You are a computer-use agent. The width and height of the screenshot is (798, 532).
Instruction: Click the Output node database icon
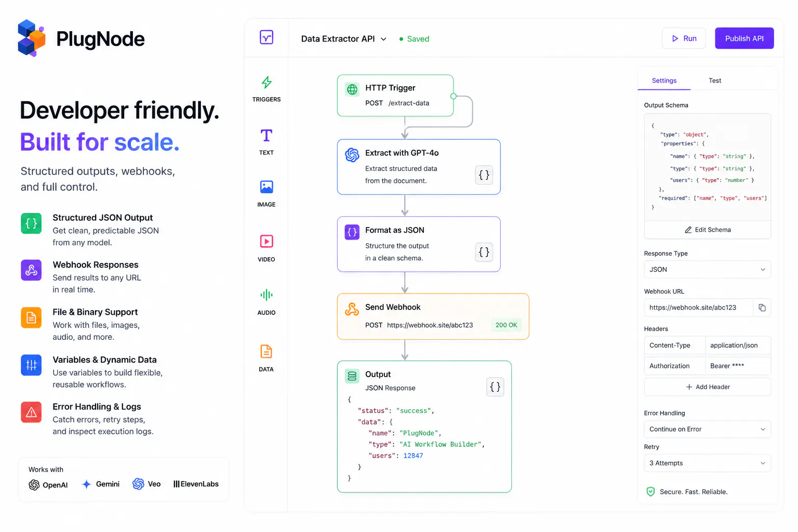pyautogui.click(x=352, y=376)
